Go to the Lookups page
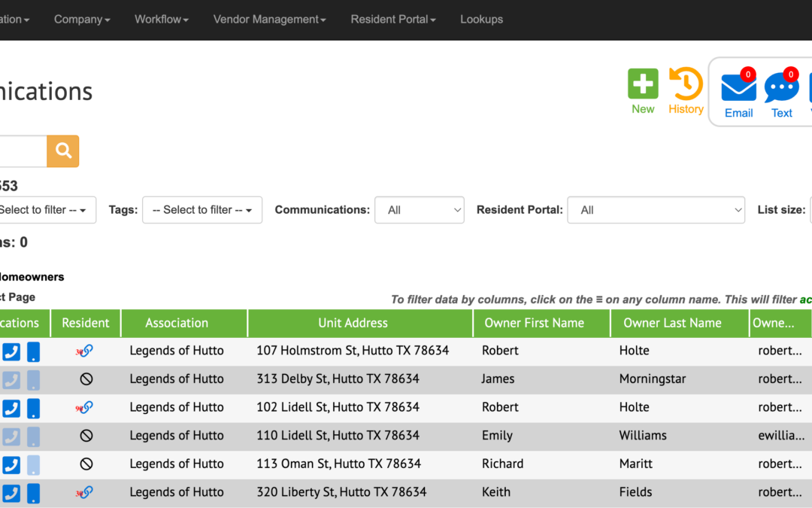This screenshot has height=508, width=812. 481,20
